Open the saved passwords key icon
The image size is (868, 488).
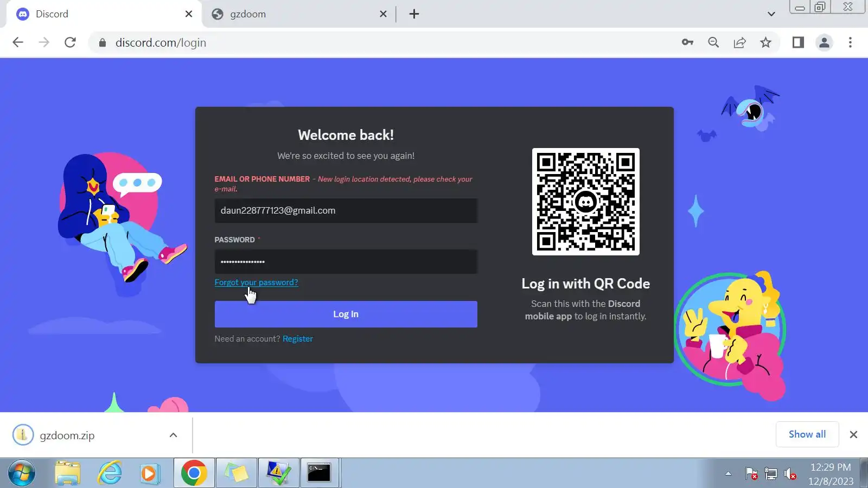[687, 42]
